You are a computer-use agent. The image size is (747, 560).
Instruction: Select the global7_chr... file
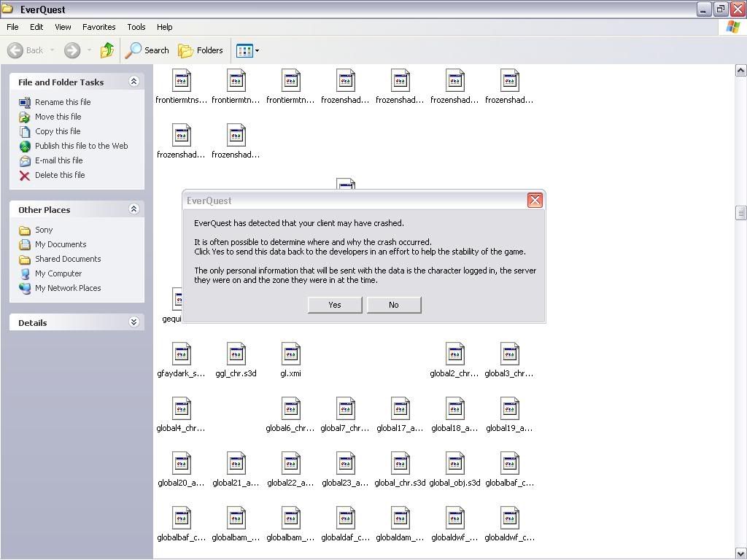(345, 415)
